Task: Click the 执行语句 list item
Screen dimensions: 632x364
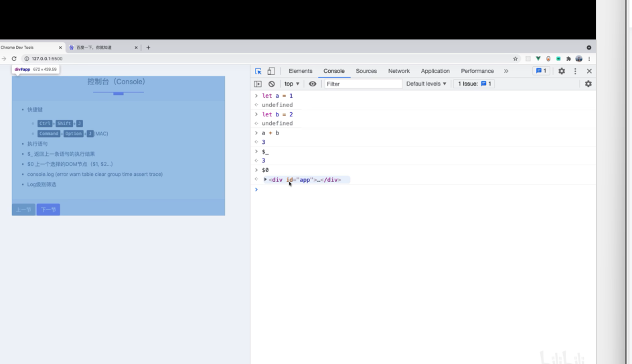Action: click(x=37, y=144)
